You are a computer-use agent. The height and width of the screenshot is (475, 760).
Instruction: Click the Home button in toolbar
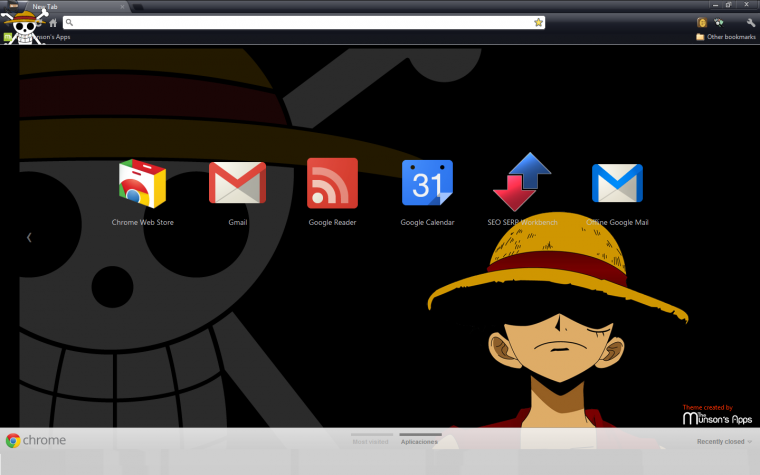[52, 22]
